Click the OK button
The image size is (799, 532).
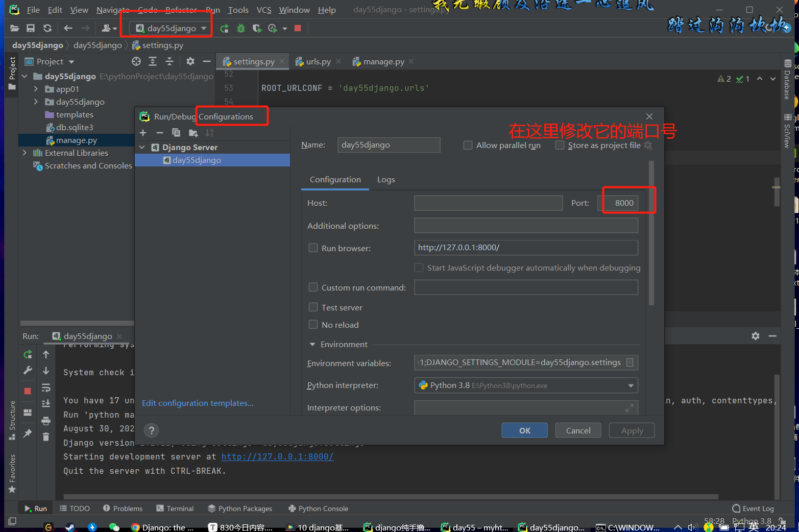[524, 430]
